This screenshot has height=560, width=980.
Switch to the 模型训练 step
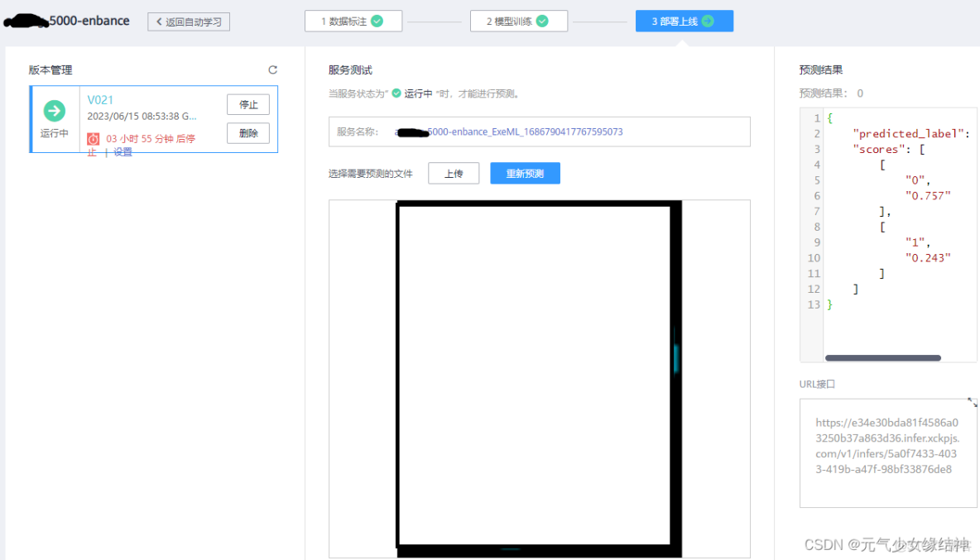tap(519, 21)
